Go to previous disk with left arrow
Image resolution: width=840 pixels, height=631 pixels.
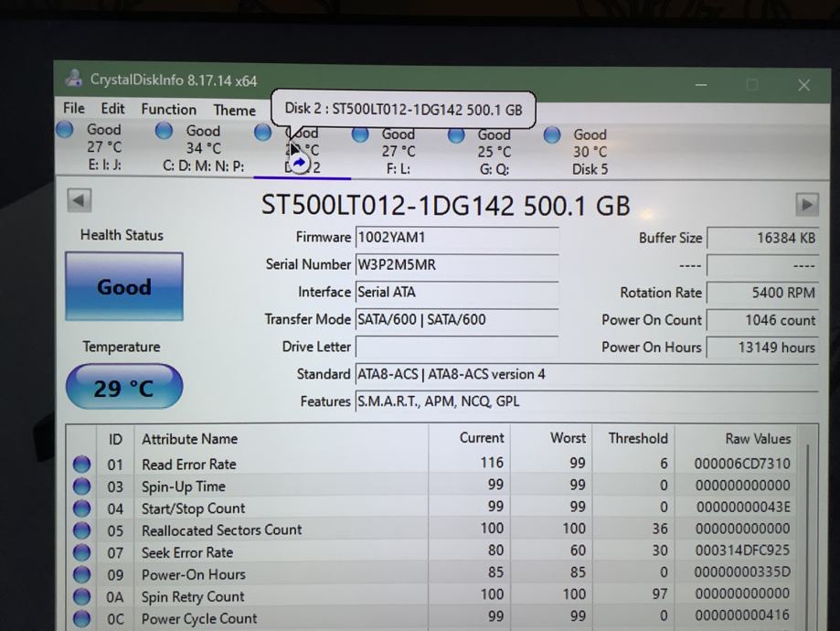tap(80, 201)
